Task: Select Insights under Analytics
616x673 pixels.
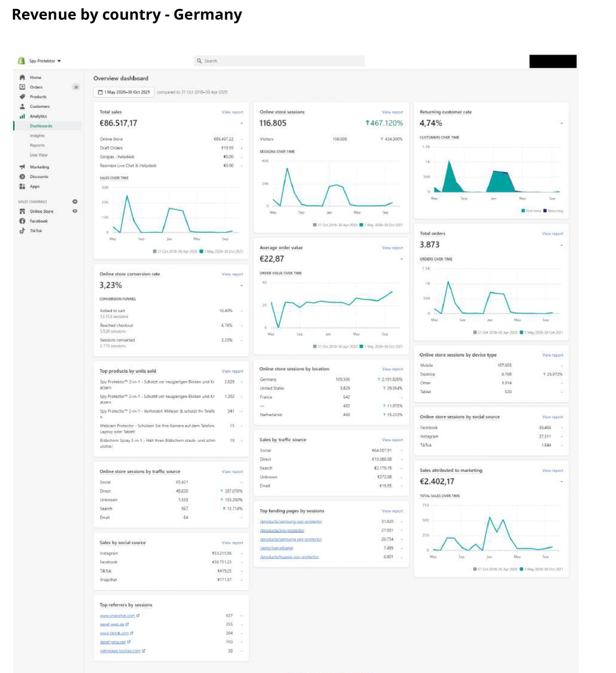Action: click(x=37, y=135)
